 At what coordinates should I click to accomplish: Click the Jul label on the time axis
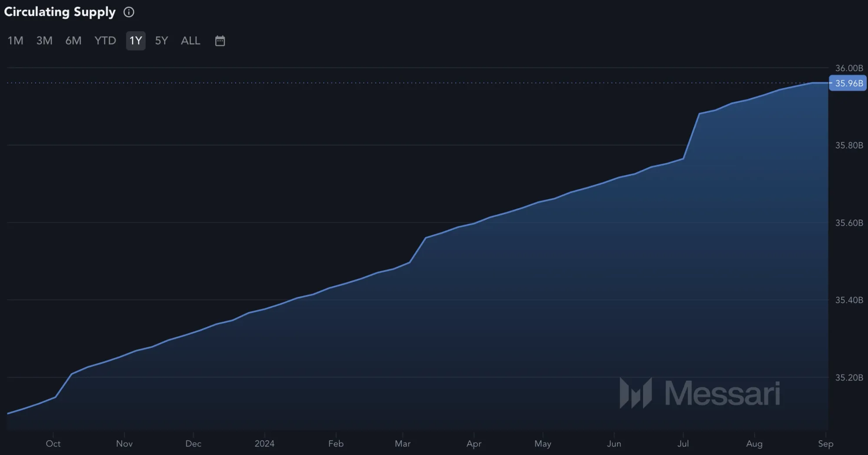pyautogui.click(x=683, y=444)
